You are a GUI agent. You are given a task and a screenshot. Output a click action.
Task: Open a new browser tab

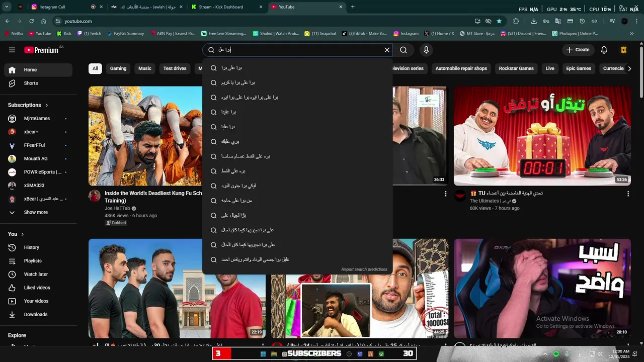[x=353, y=7]
